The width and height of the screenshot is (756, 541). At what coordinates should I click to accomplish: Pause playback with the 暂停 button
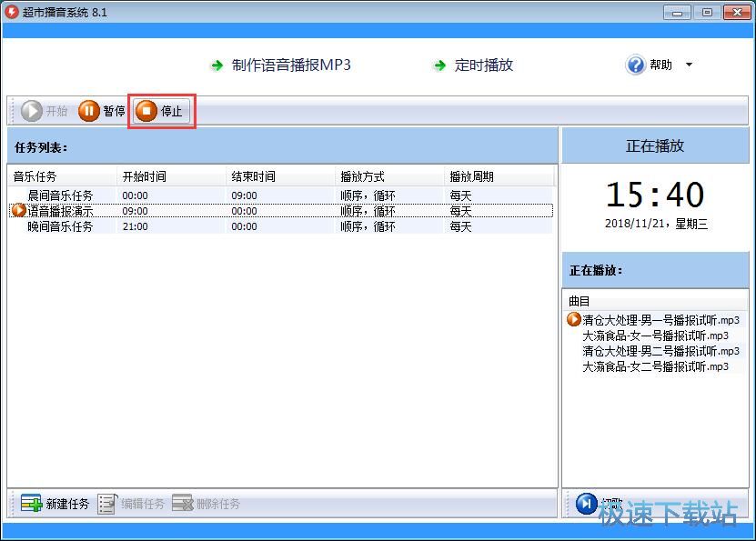click(102, 111)
